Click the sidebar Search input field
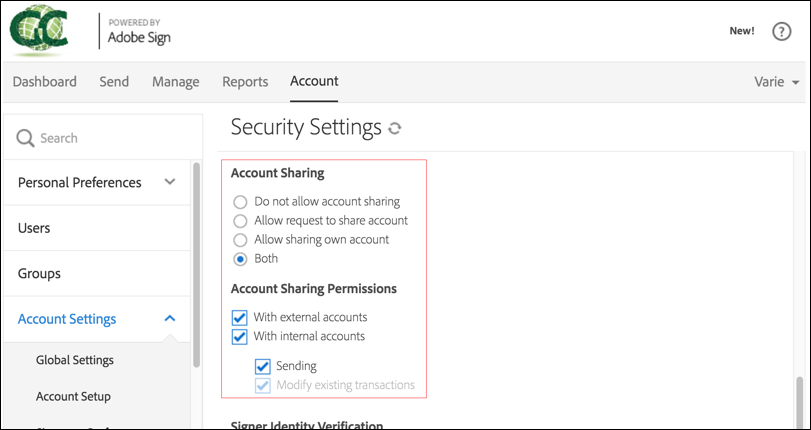Viewport: 811px width, 430px height. click(x=100, y=138)
